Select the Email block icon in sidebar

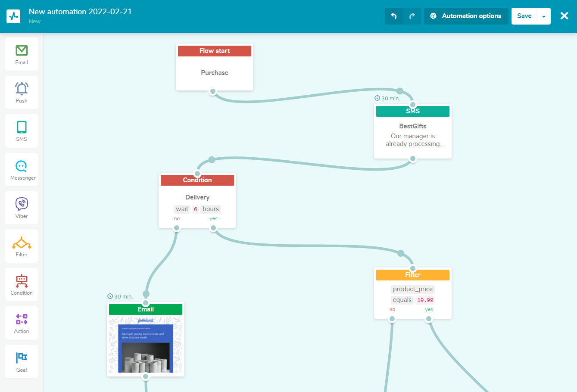click(x=22, y=51)
